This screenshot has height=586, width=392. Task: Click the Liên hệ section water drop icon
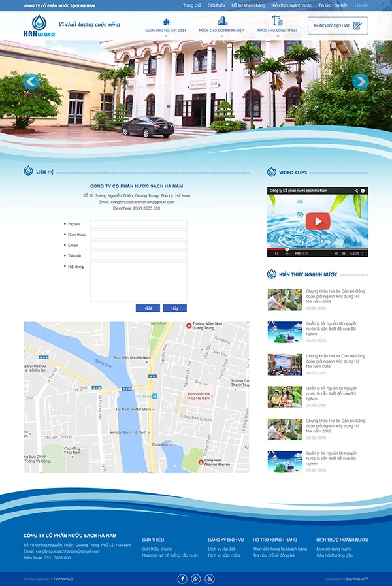tap(28, 171)
